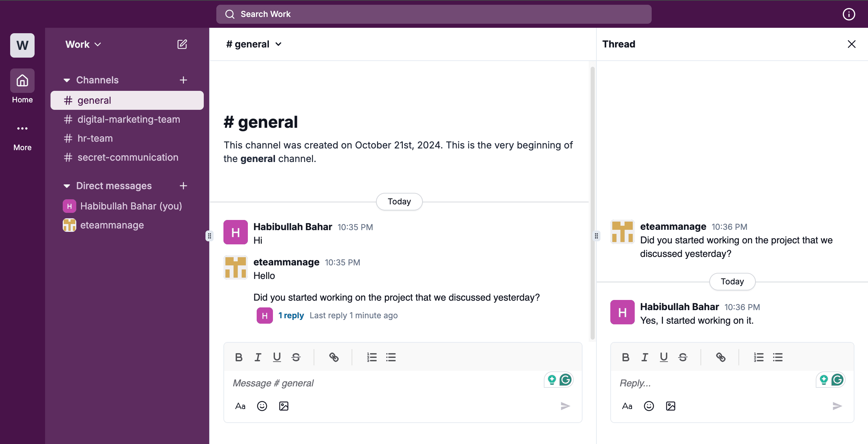
Task: Toggle bold formatting in thread reply toolbar
Action: point(625,356)
